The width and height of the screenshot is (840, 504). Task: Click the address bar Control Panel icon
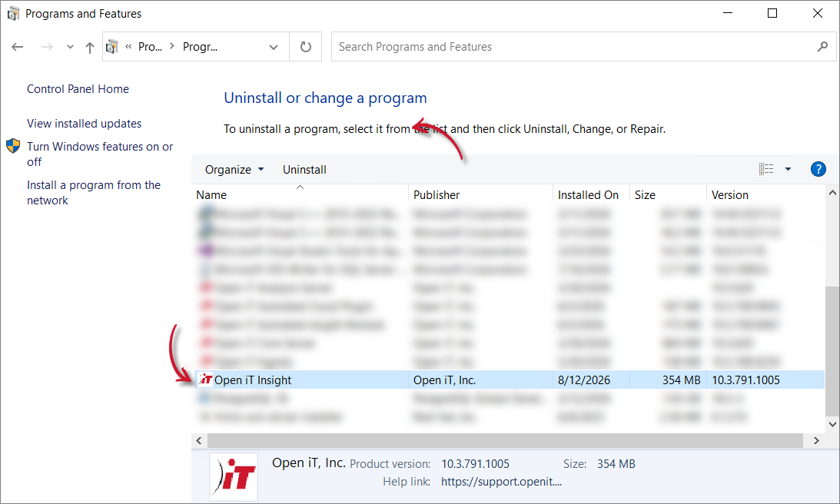tap(112, 47)
